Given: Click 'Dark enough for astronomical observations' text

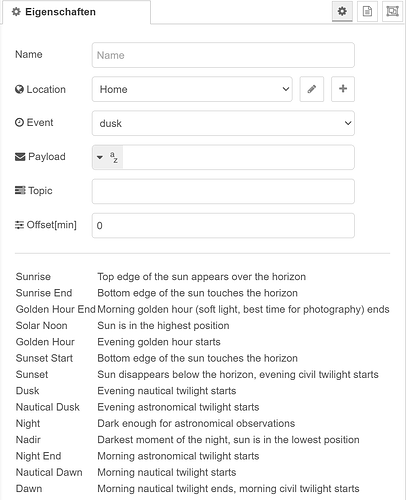Looking at the screenshot, I should click(196, 424).
